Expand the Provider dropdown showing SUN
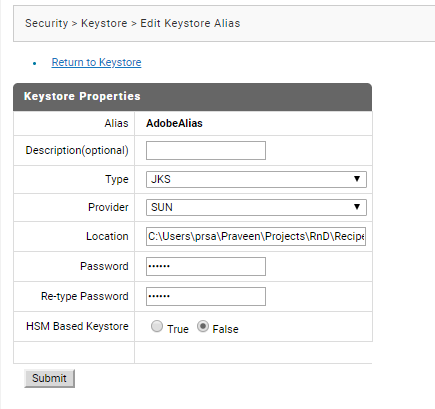435x409 pixels. [x=256, y=207]
